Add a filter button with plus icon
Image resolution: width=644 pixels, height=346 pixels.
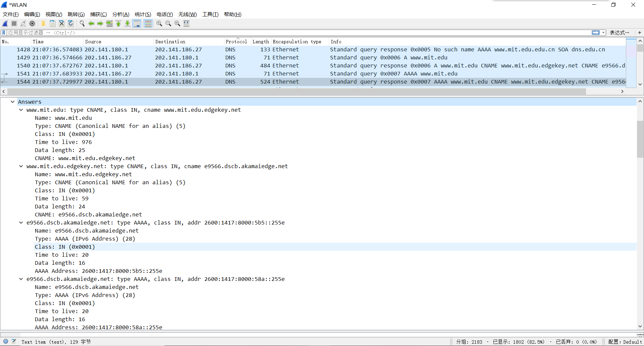tap(640, 33)
